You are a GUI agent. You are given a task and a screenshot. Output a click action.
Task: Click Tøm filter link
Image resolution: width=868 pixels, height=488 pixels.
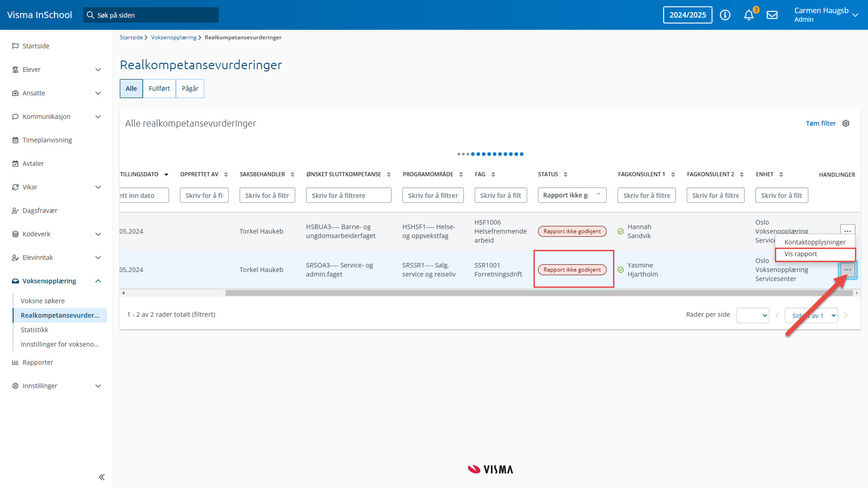(821, 123)
